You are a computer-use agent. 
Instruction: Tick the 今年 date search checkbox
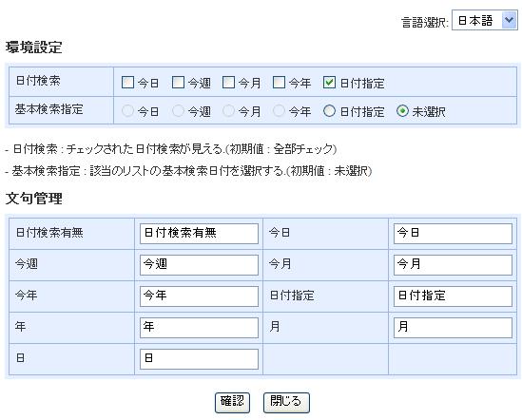tap(279, 83)
